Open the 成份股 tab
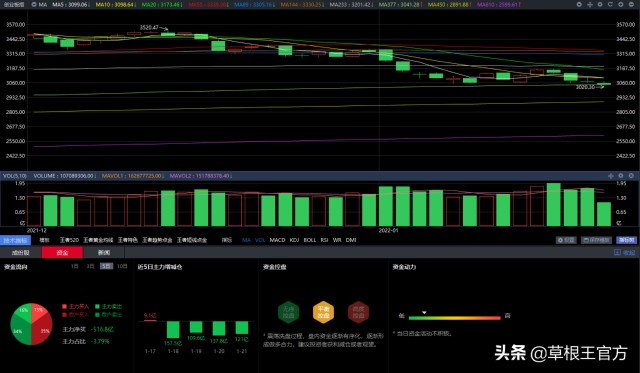 pos(20,253)
